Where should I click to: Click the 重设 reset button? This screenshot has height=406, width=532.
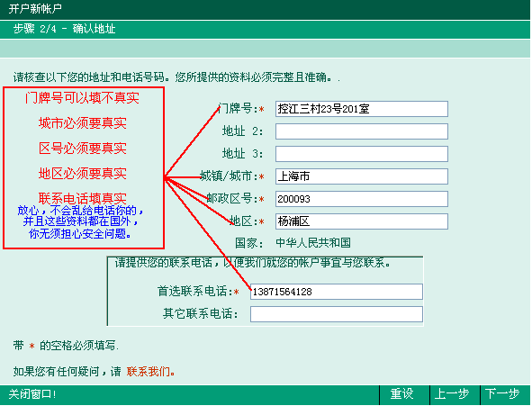point(402,394)
